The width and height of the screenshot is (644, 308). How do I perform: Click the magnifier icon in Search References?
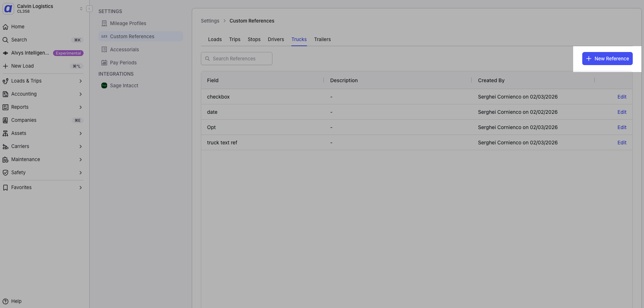tap(208, 59)
